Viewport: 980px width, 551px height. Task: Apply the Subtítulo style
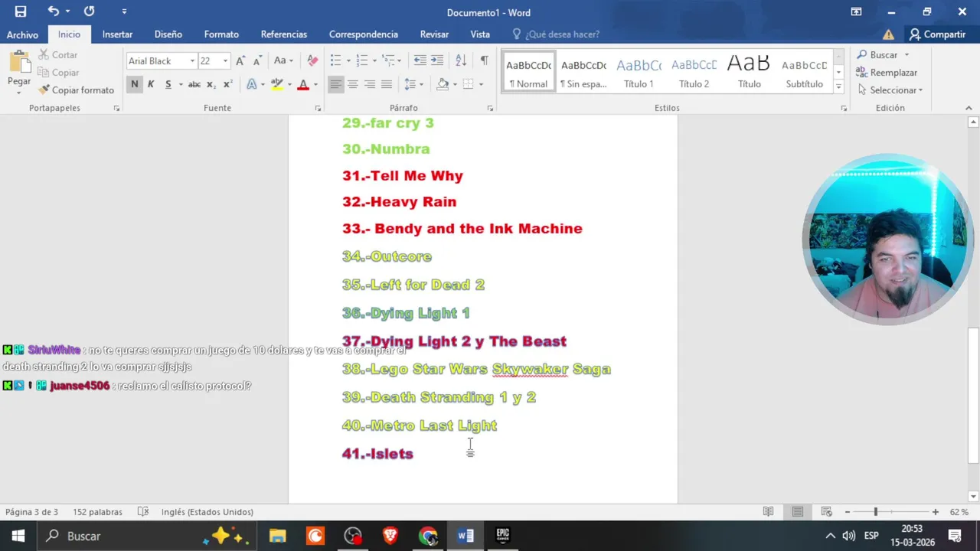[x=804, y=73]
